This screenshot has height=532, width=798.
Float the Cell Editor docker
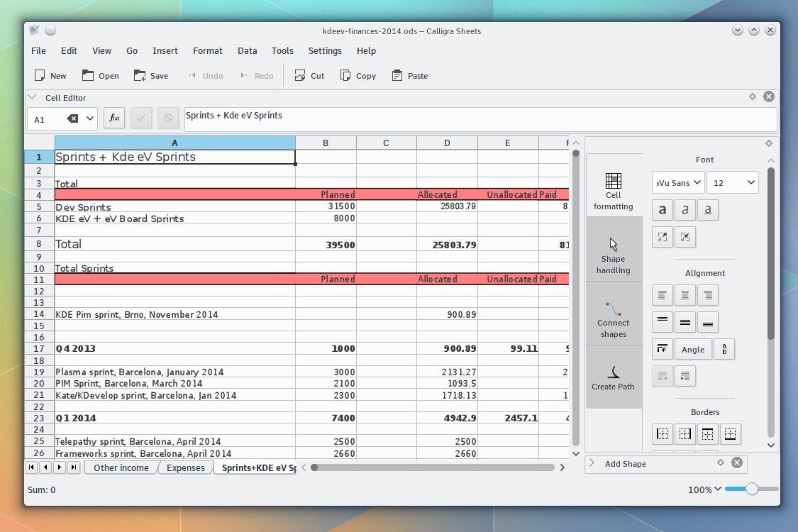point(752,96)
